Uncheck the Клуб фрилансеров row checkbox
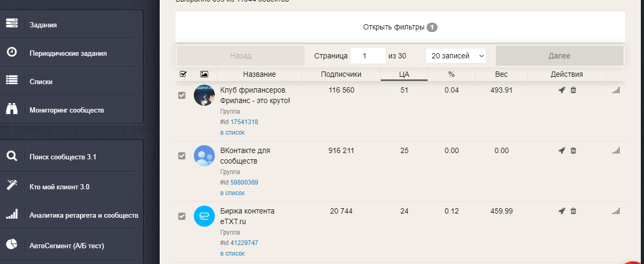This screenshot has width=644, height=264. 182,95
